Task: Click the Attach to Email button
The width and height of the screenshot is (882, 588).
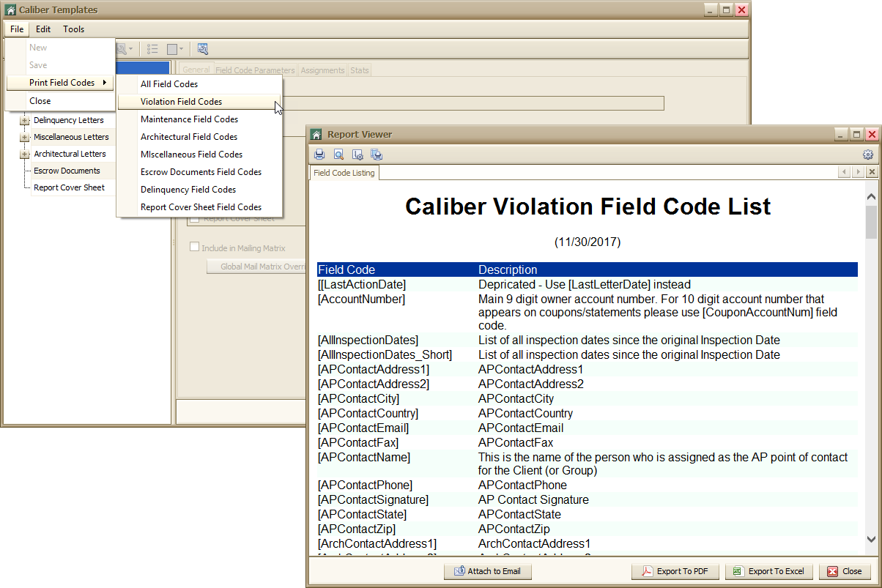Action: pos(487,571)
